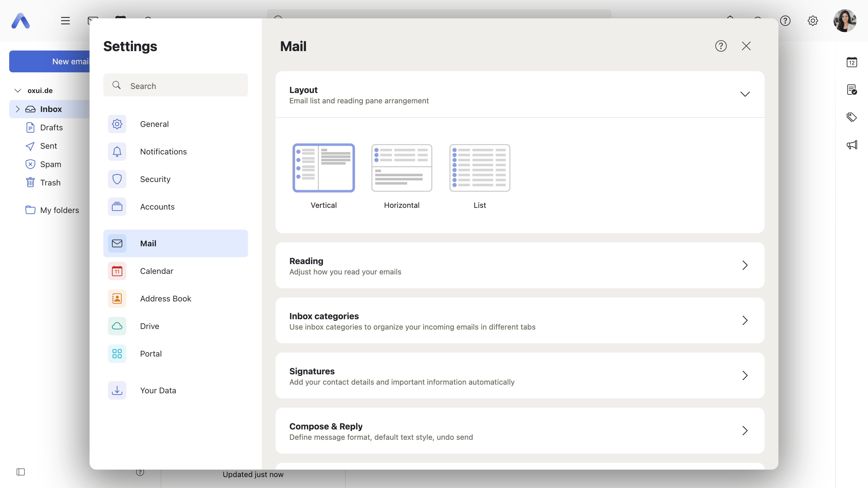The image size is (868, 488).
Task: Expand the Inbox folder subfolders
Action: pos(18,109)
